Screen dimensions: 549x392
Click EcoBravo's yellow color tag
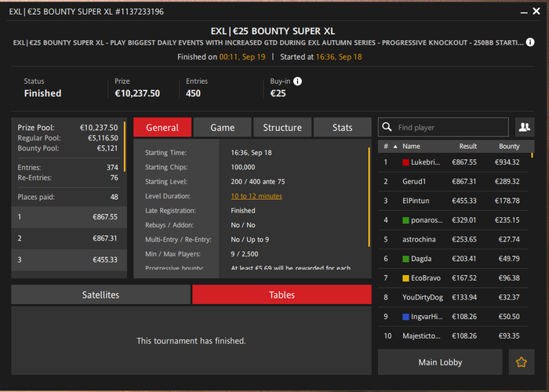(x=405, y=278)
